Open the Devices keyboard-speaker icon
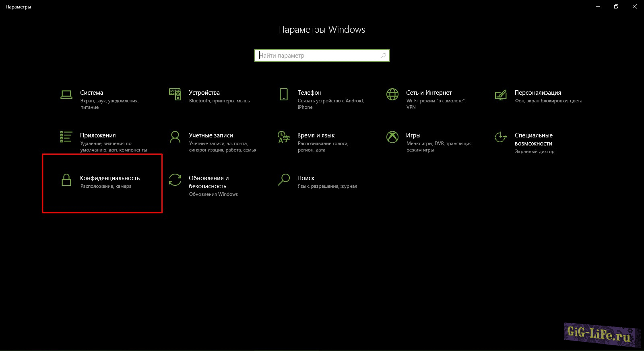Viewport: 644px width, 351px height. 175,94
